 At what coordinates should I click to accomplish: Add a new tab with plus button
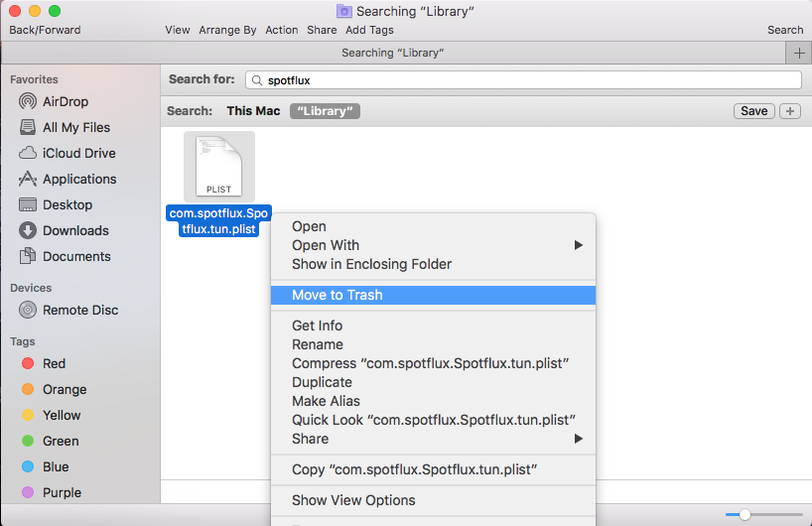pyautogui.click(x=799, y=53)
